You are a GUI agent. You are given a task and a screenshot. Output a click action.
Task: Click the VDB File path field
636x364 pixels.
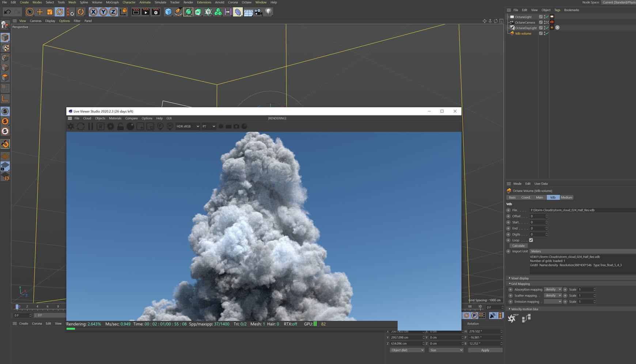583,210
